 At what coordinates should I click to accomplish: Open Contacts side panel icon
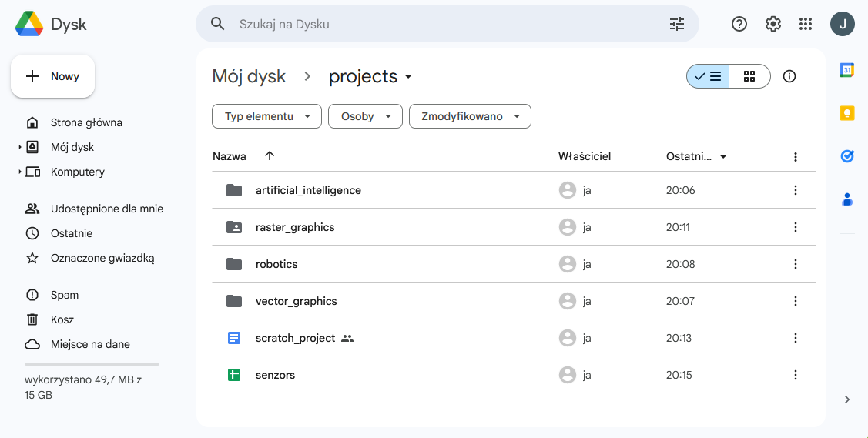tap(846, 199)
